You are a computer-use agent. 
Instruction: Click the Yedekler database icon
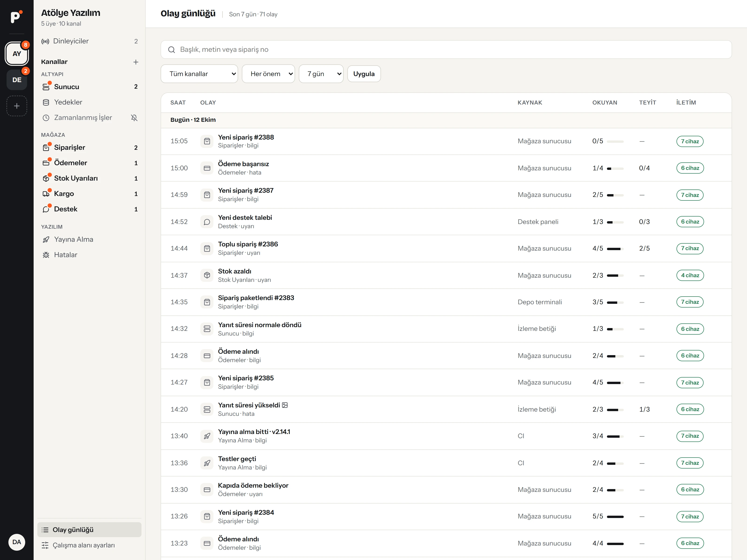[46, 102]
